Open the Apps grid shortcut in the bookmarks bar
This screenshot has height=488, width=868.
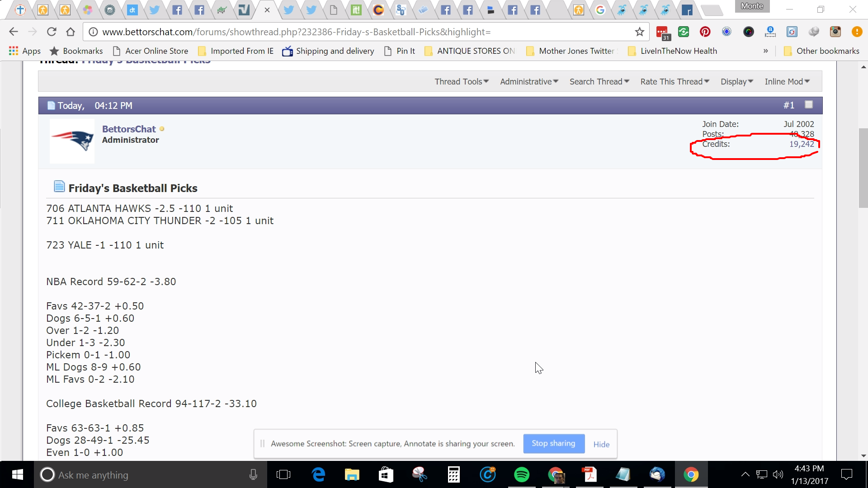[x=25, y=51]
